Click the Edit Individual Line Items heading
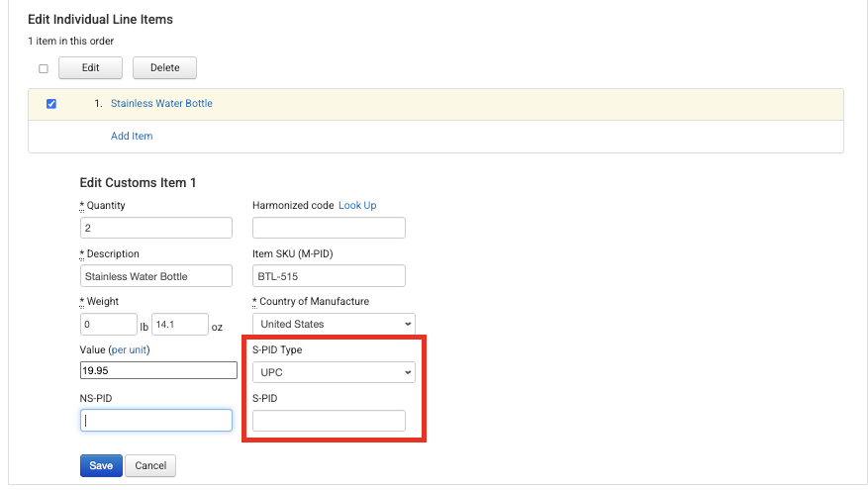The image size is (868, 490). (100, 20)
